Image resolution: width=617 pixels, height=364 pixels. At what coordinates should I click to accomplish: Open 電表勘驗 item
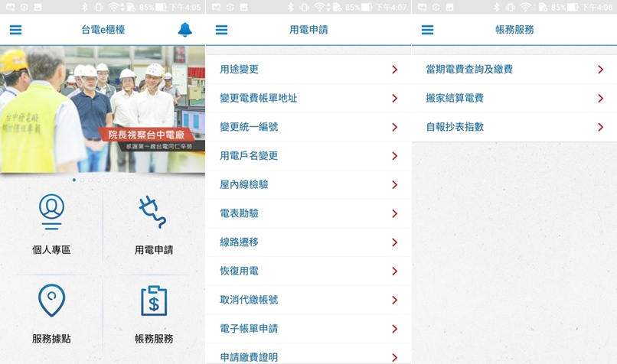pos(308,213)
